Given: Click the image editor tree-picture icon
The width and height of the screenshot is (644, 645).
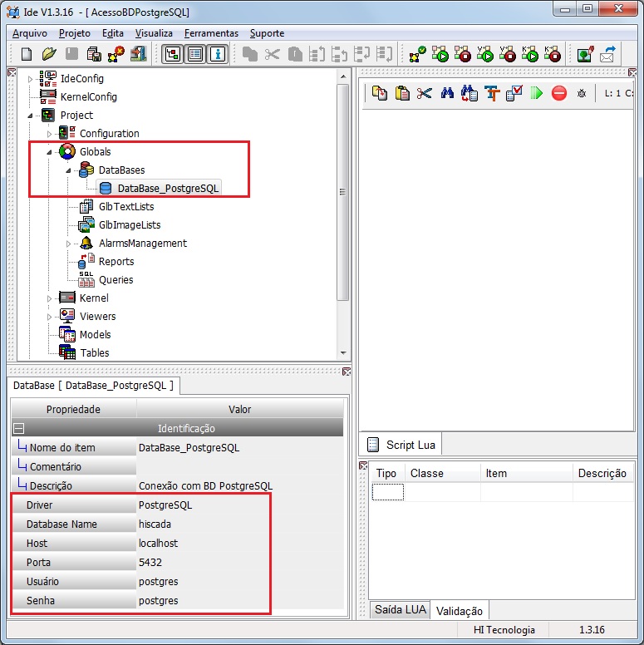Looking at the screenshot, I should 585,54.
